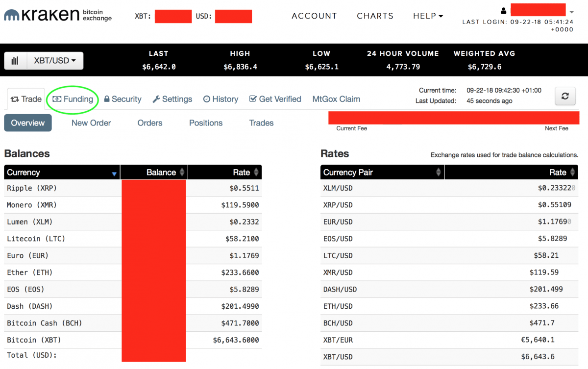Image resolution: width=588 pixels, height=369 pixels.
Task: Sort Balances table by Currency column
Action: 62,172
